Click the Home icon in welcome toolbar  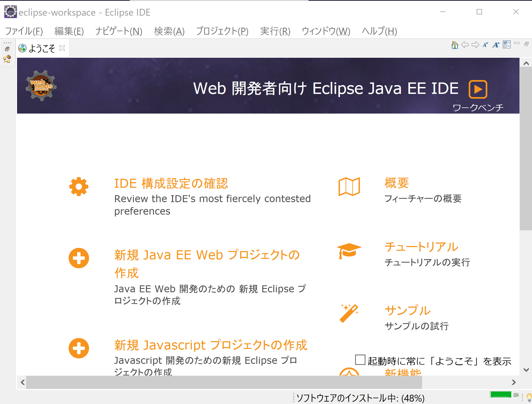click(x=455, y=45)
